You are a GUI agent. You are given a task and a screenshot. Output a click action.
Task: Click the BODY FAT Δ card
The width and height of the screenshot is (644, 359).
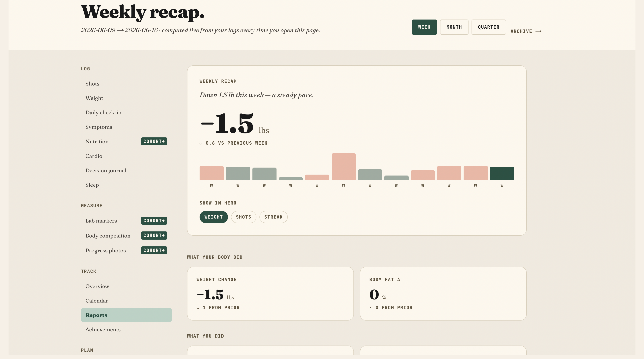point(443,293)
